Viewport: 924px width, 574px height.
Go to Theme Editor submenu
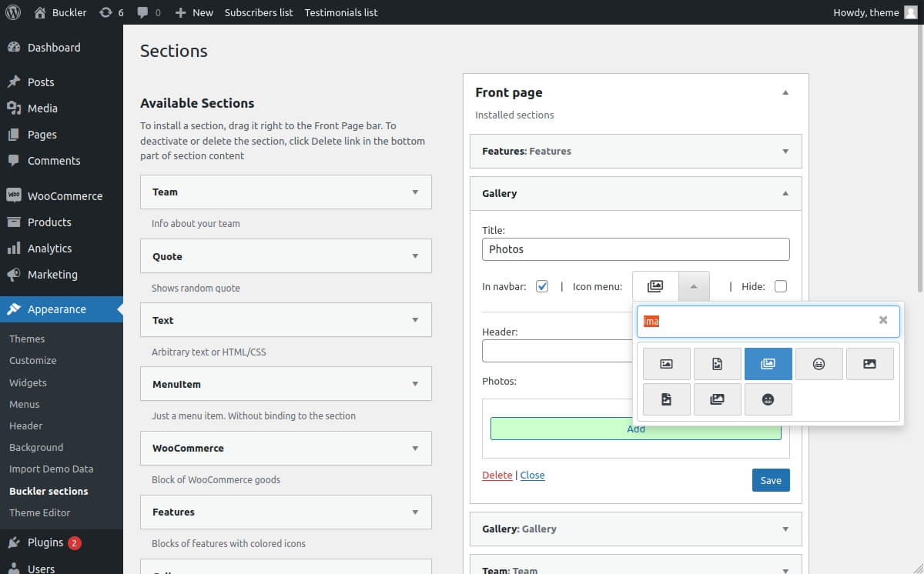[x=39, y=512]
